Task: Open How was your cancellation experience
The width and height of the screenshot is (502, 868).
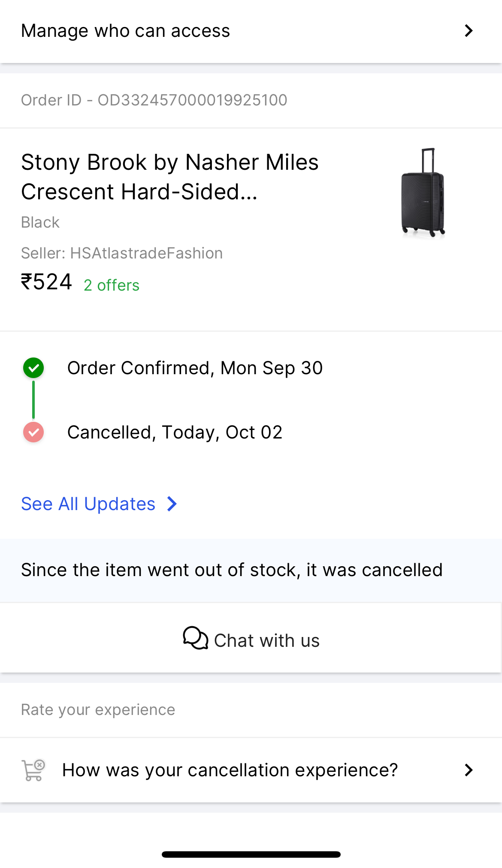Action: click(x=230, y=770)
